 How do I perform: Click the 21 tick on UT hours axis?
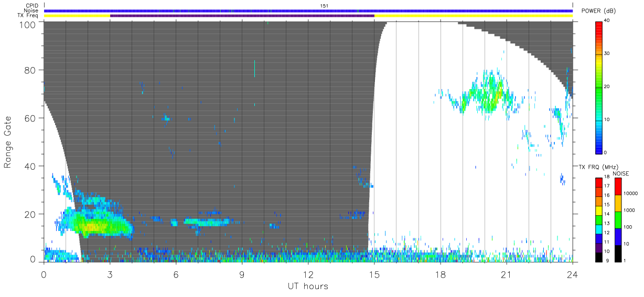coord(507,274)
